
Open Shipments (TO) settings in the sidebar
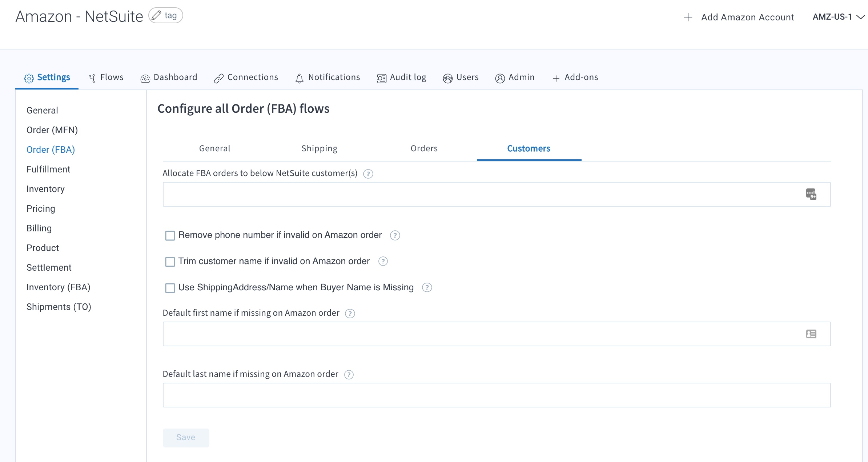(59, 307)
